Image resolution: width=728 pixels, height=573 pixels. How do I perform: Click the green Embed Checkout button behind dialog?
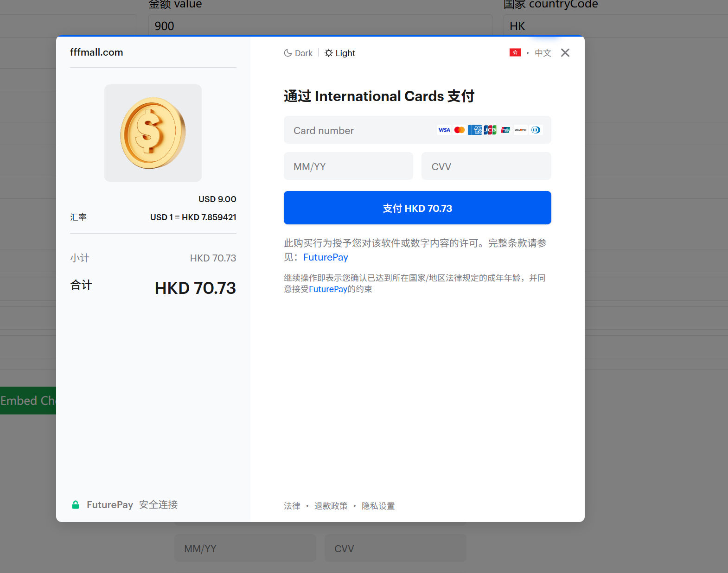pos(28,401)
